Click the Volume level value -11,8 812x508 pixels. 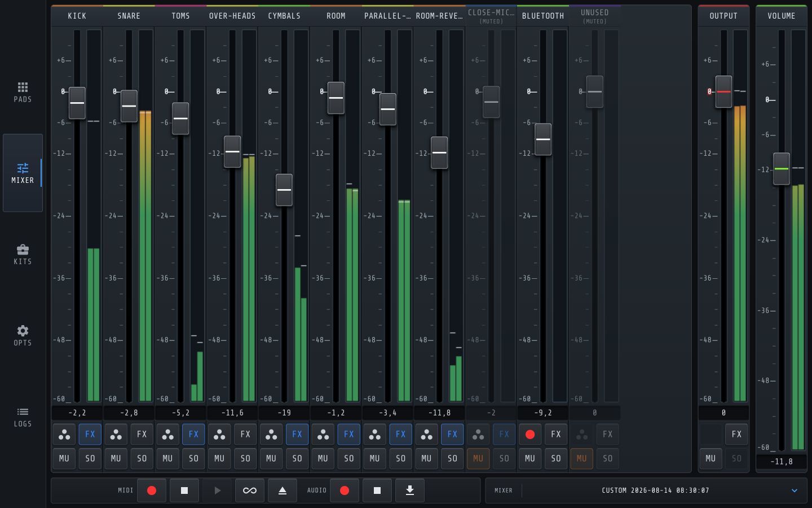point(782,462)
